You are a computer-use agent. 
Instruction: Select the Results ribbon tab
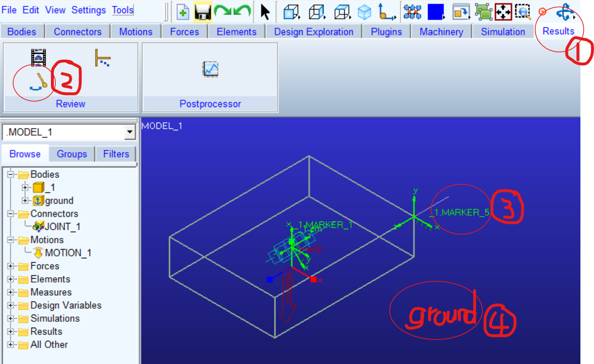[x=558, y=32]
